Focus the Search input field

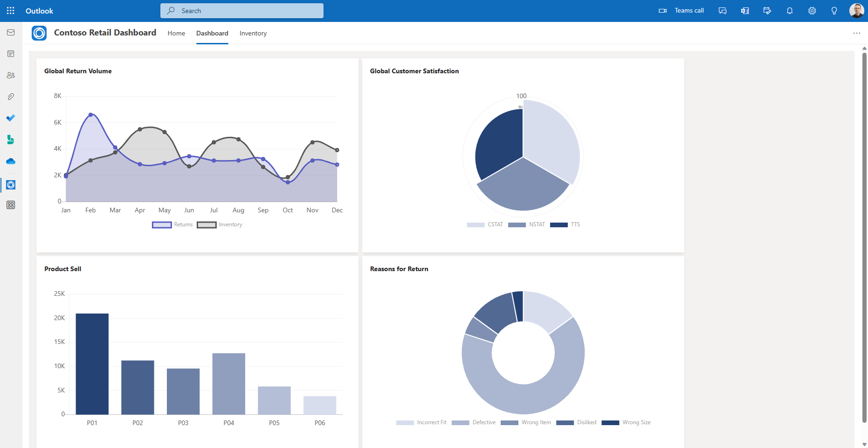pyautogui.click(x=242, y=11)
